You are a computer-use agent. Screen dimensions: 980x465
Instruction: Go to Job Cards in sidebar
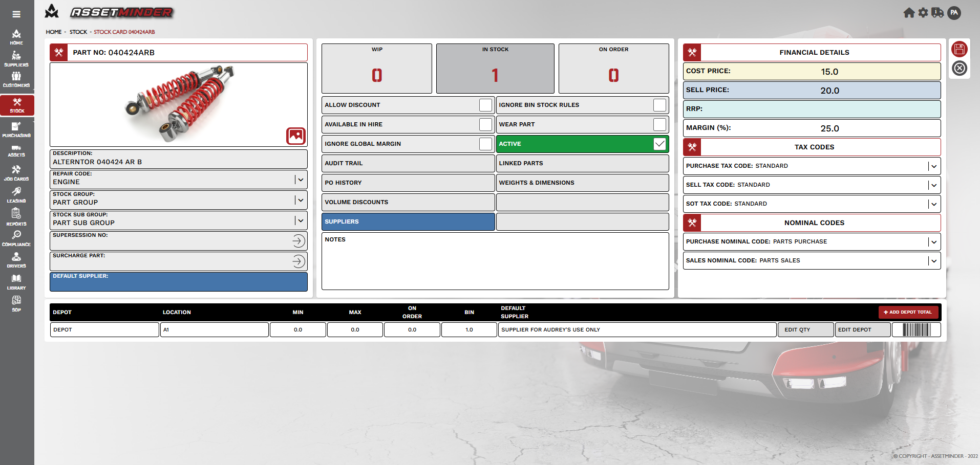[16, 173]
